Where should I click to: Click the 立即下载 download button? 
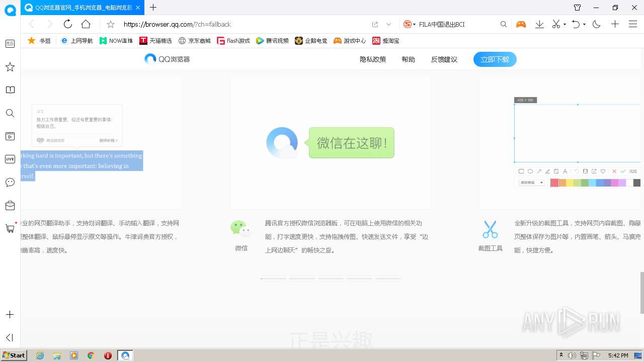coord(495,59)
